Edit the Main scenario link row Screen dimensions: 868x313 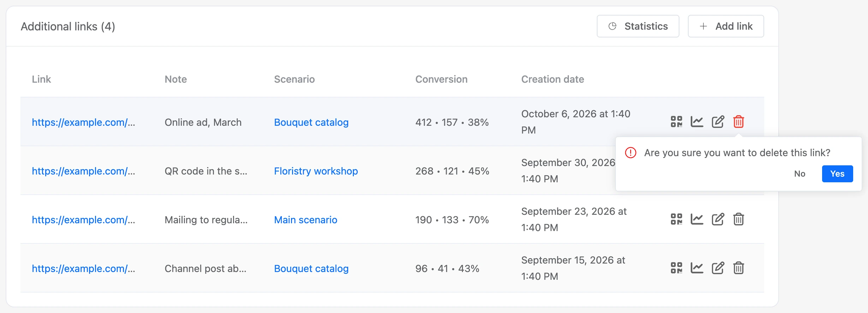coord(718,219)
